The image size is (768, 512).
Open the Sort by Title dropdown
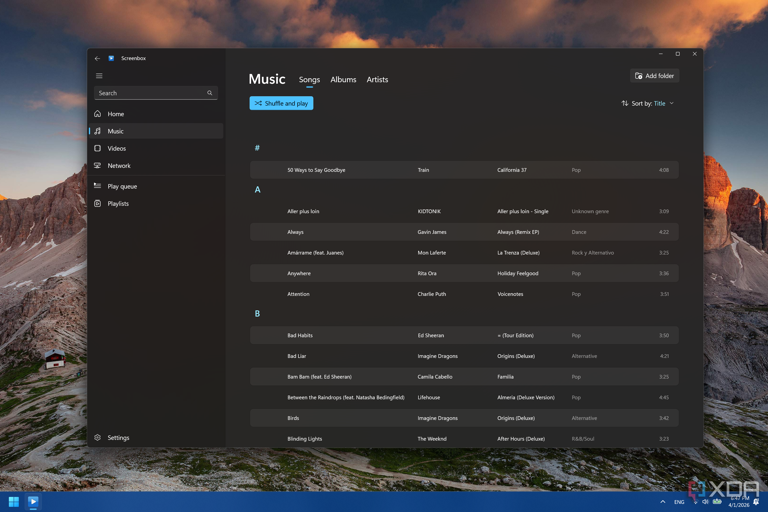coord(648,103)
